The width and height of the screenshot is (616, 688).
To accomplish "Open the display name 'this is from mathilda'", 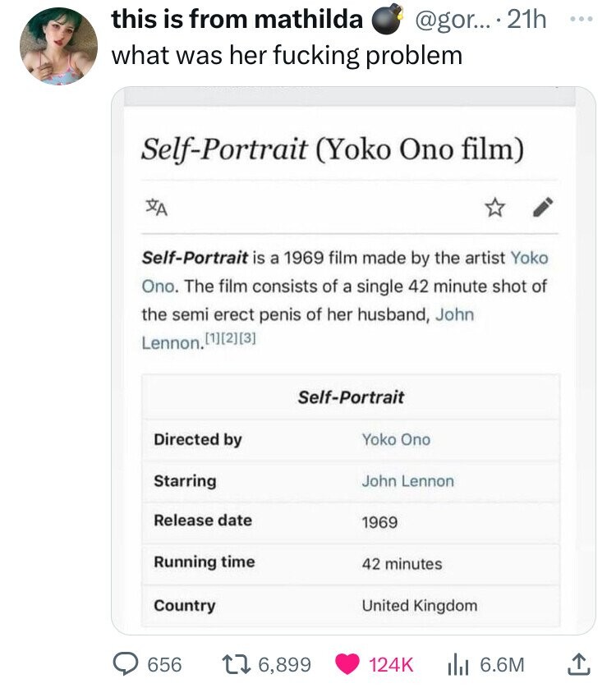I will pyautogui.click(x=237, y=20).
